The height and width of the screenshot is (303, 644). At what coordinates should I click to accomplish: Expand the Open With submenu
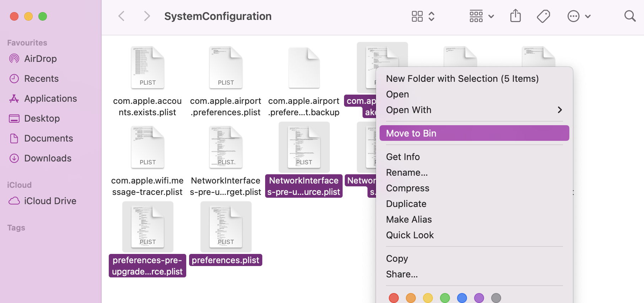click(x=474, y=110)
